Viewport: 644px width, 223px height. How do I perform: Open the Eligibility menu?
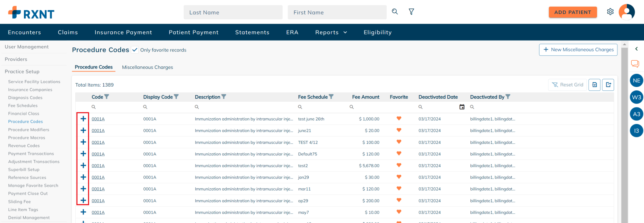378,32
